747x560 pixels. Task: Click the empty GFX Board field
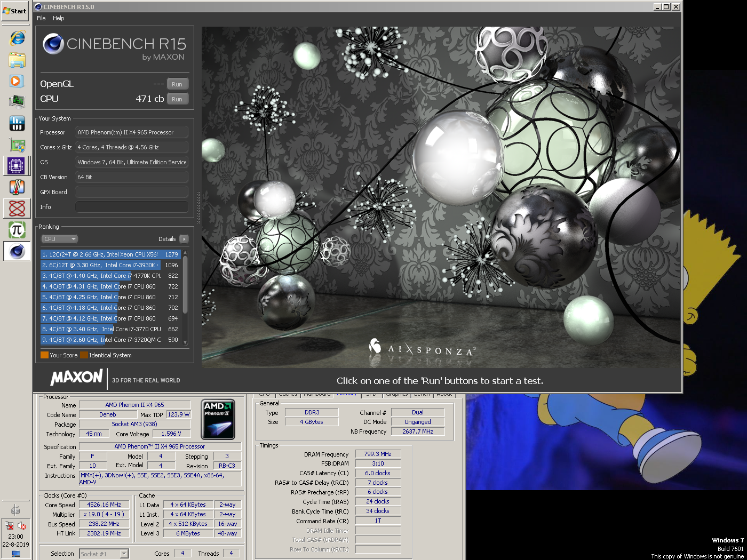[x=132, y=192]
